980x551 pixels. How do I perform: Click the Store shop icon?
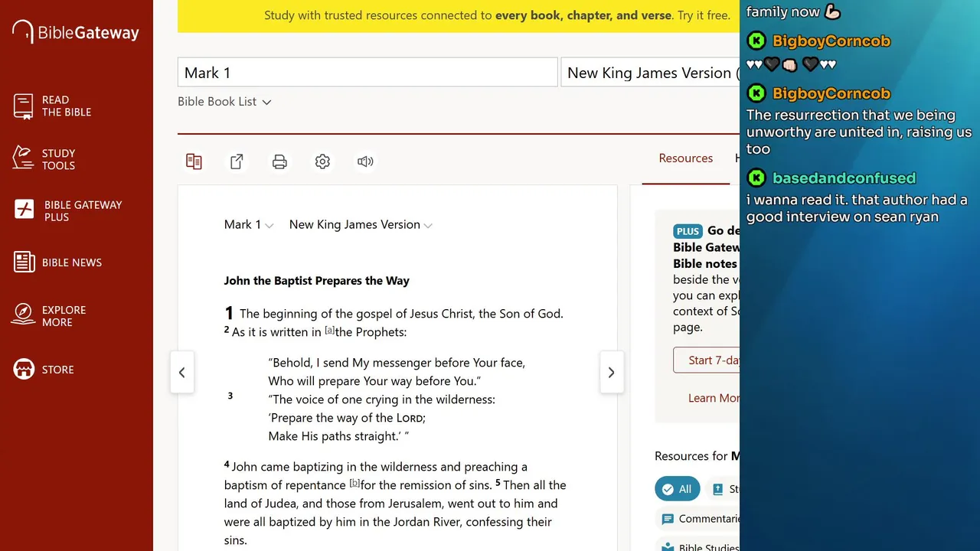click(x=24, y=369)
